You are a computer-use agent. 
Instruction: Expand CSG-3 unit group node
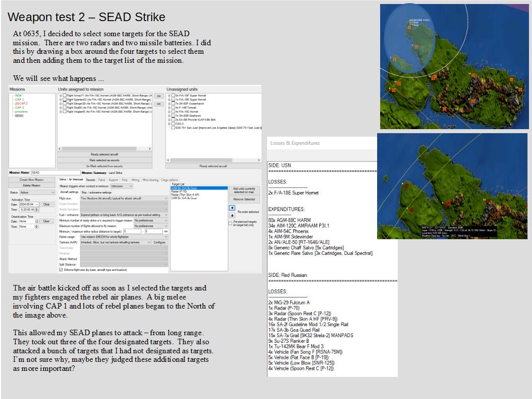click(169, 124)
